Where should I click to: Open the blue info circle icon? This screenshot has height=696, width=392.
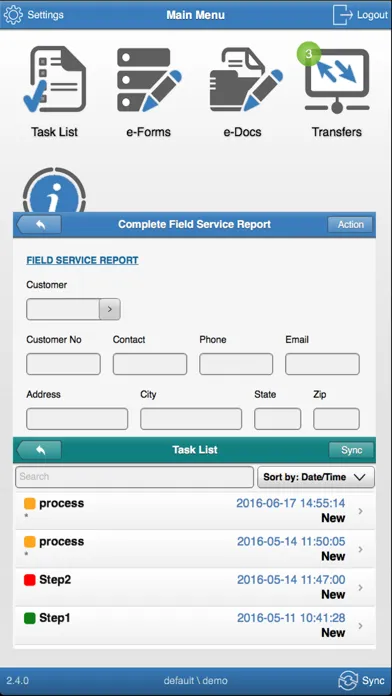coord(54,190)
